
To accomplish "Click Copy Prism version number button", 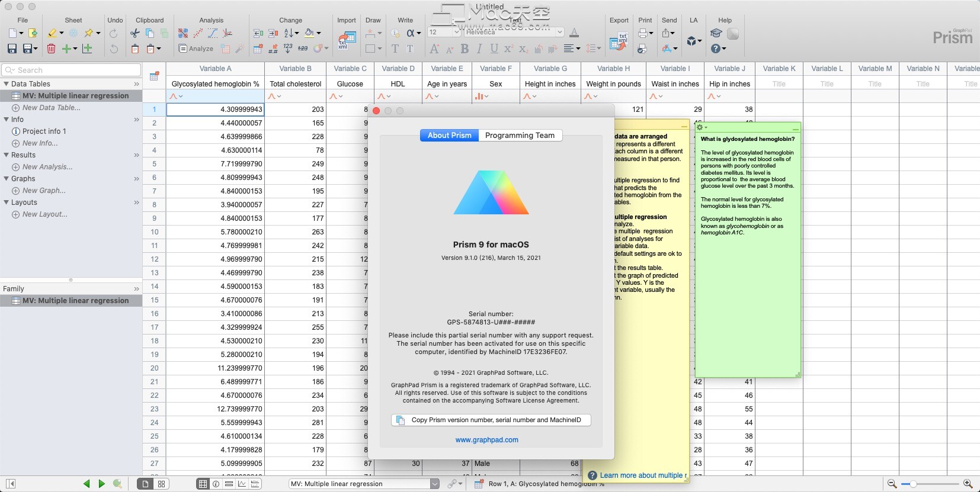I will point(491,420).
